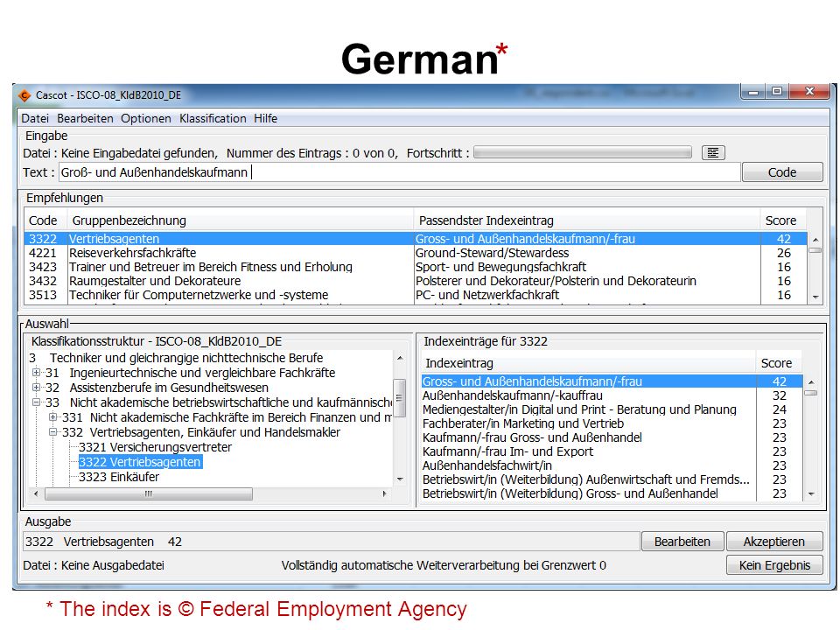The image size is (840, 630).
Task: Sort by Gruppenbezeichnung column header
Action: [x=240, y=220]
